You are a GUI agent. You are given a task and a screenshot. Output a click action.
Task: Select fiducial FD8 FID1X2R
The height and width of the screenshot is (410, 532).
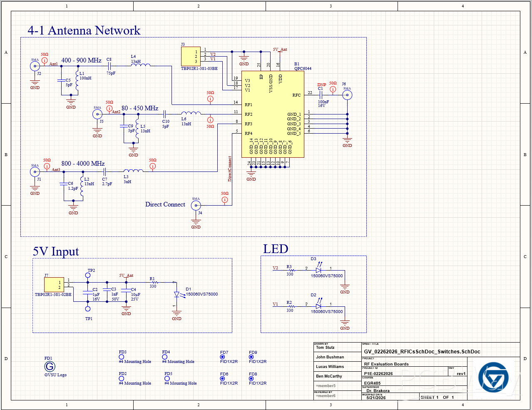click(x=251, y=378)
